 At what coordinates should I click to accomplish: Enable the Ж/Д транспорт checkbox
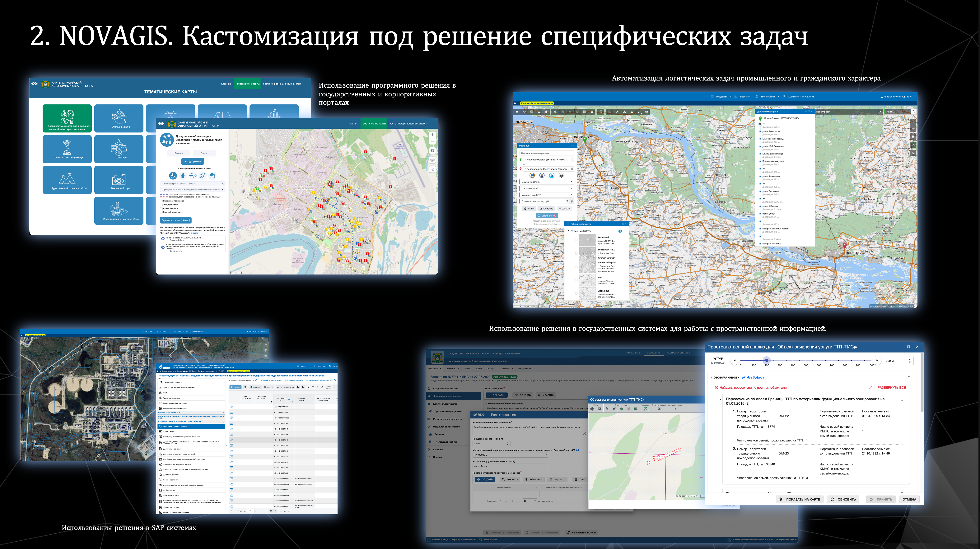[x=162, y=205]
